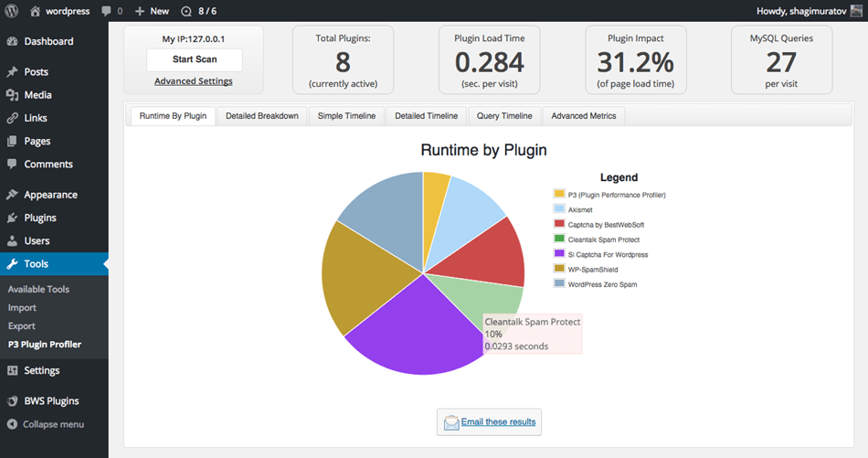868x458 pixels.
Task: Open the WordPress logo menu
Action: click(12, 11)
